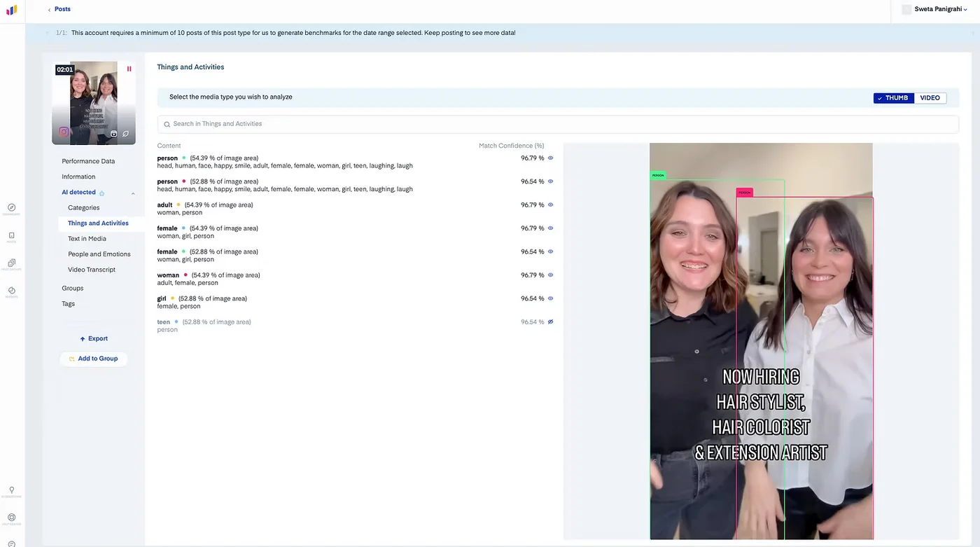
Task: Select AI detected menu heading
Action: click(78, 192)
